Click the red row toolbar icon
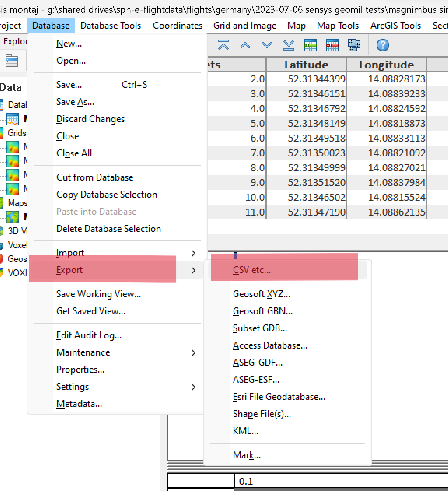Screen dimensions: 448x491 tap(332, 45)
